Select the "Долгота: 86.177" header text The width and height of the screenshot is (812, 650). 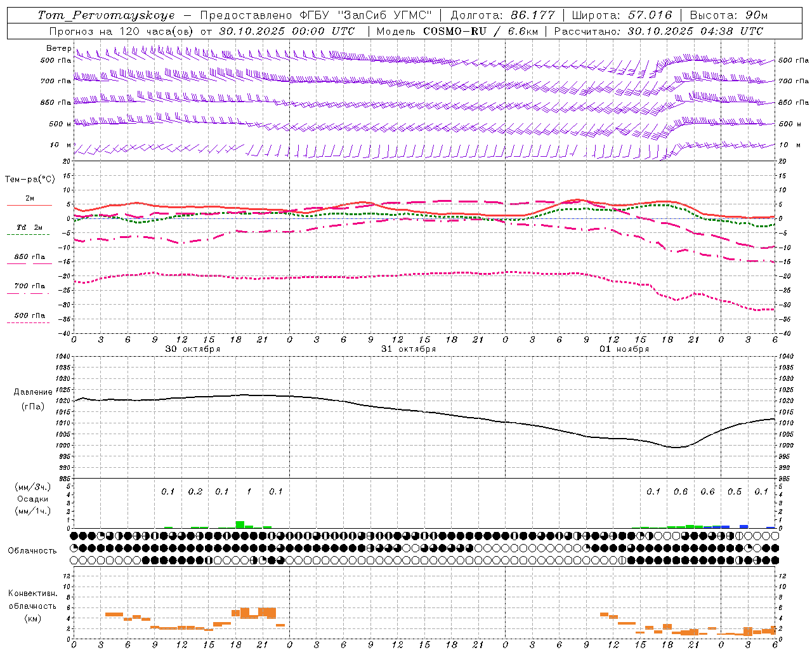pyautogui.click(x=502, y=15)
